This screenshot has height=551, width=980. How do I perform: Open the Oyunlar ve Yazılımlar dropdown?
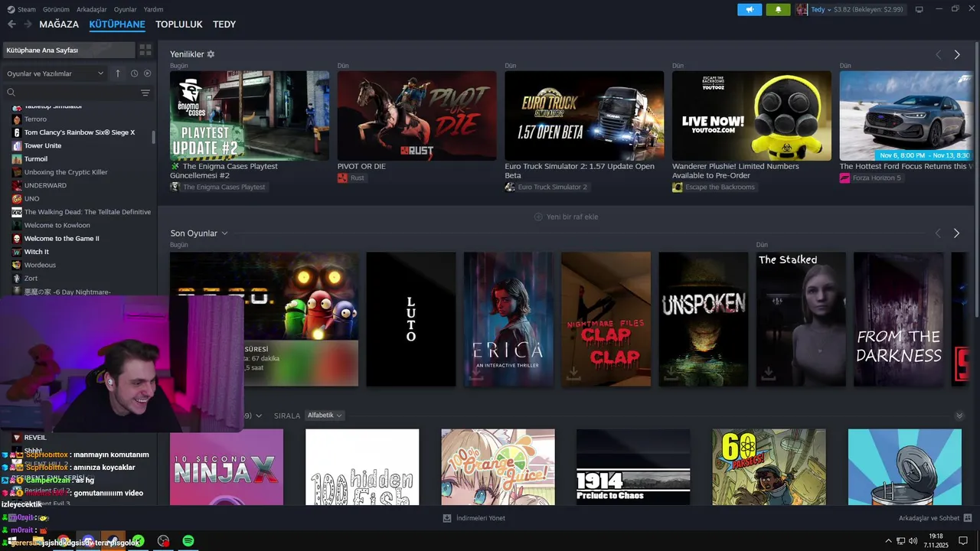pyautogui.click(x=54, y=73)
